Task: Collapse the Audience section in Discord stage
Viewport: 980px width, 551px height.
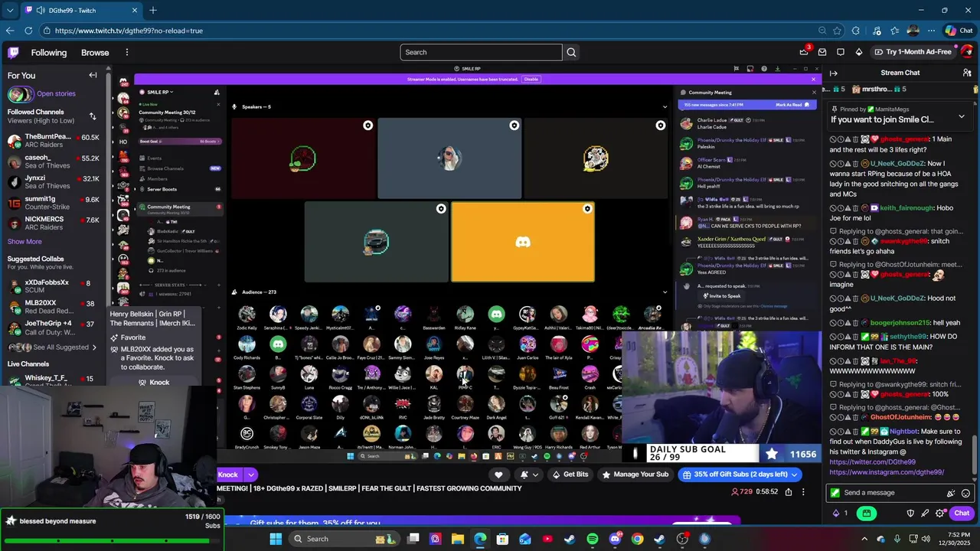Action: [x=665, y=292]
